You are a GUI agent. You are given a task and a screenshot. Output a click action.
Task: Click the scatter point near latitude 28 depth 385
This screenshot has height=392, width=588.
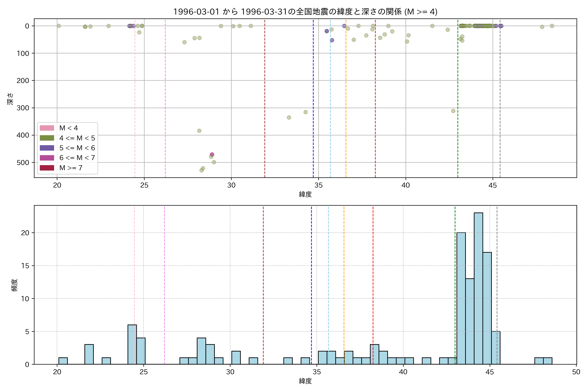[199, 131]
